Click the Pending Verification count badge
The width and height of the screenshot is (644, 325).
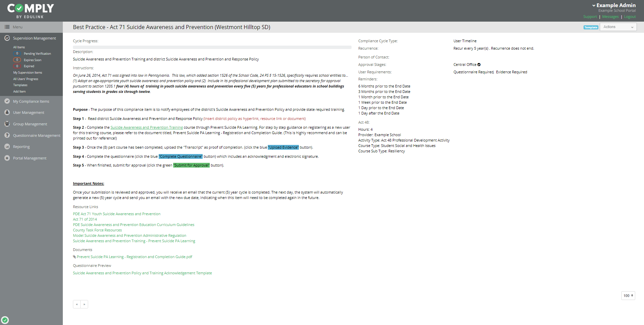pos(17,53)
